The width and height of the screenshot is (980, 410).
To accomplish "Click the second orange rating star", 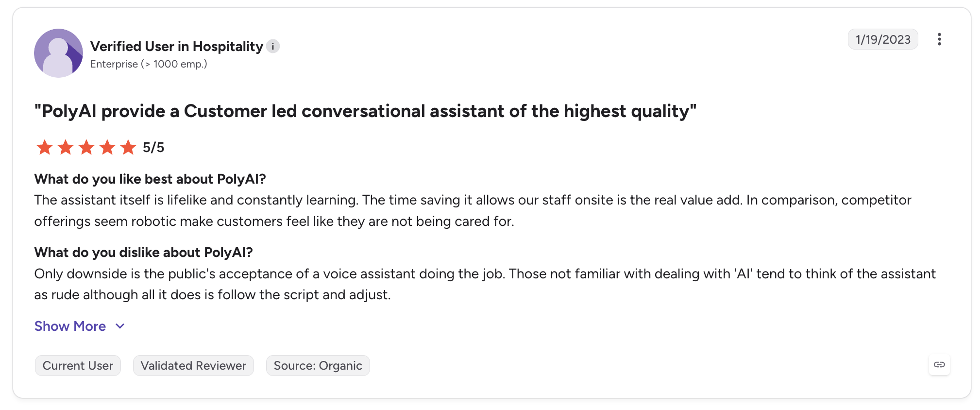I will (x=66, y=147).
